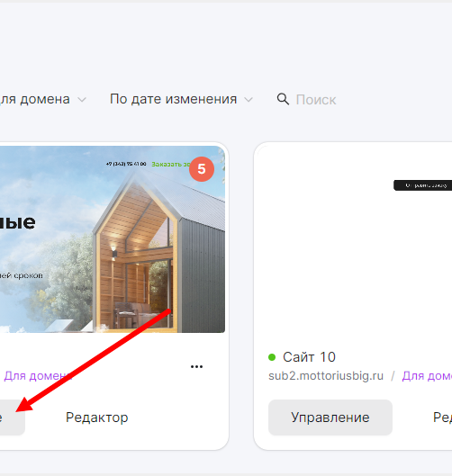This screenshot has height=476, width=452.
Task: Click chevron next to 'для домена' filter
Action: click(x=82, y=100)
